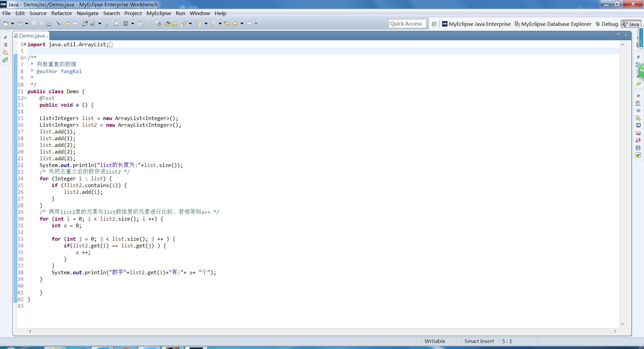Open the Navigate menu
This screenshot has height=349, width=644.
[x=88, y=13]
